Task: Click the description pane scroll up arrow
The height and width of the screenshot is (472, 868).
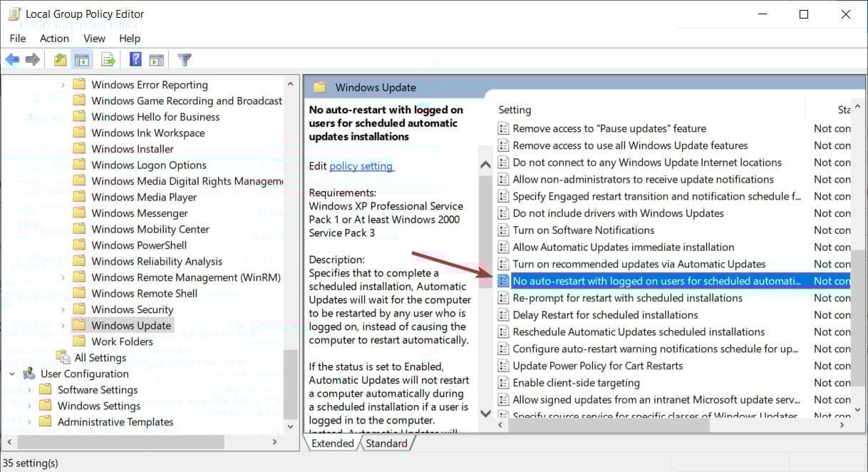Action: pos(485,164)
